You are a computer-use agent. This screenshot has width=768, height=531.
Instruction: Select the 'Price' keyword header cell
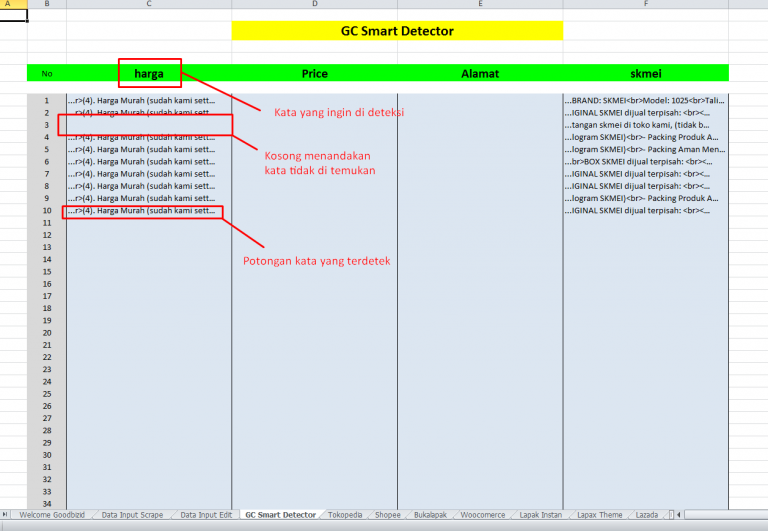[x=314, y=73]
